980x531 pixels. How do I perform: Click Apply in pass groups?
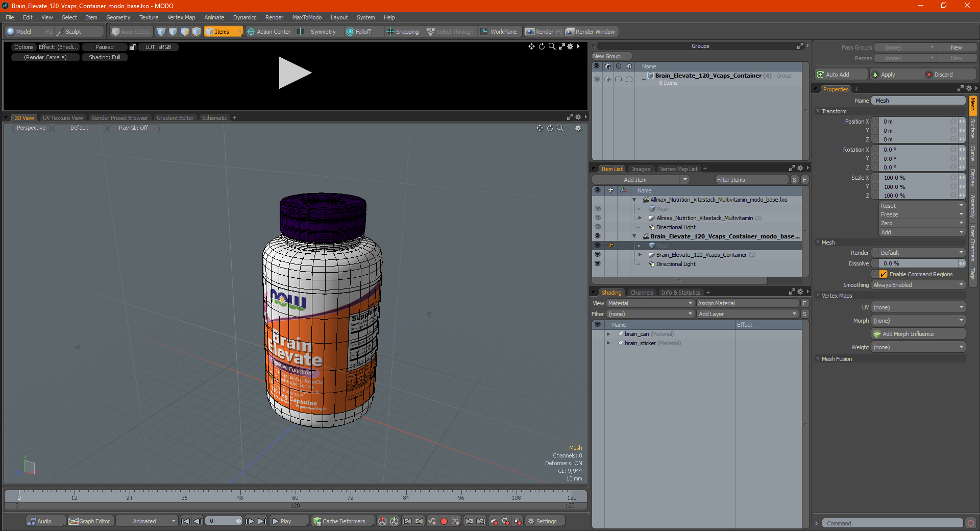[896, 75]
